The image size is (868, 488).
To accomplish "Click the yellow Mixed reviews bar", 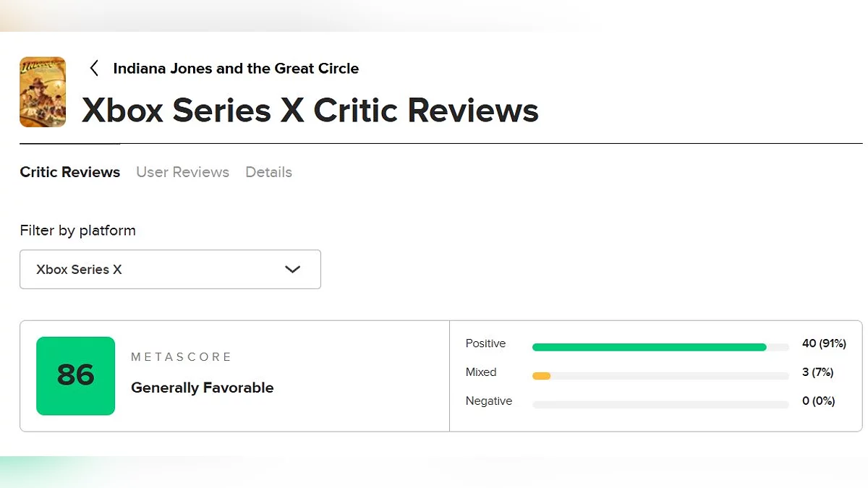I will pyautogui.click(x=541, y=376).
